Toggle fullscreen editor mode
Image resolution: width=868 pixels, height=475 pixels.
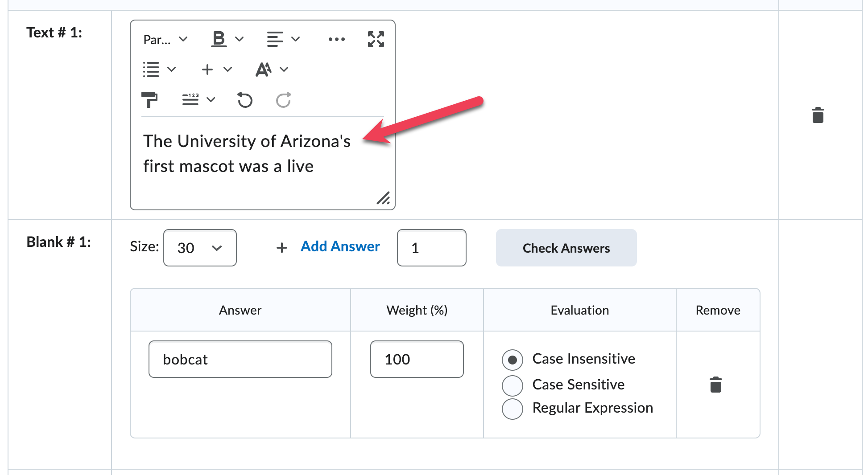click(x=376, y=39)
